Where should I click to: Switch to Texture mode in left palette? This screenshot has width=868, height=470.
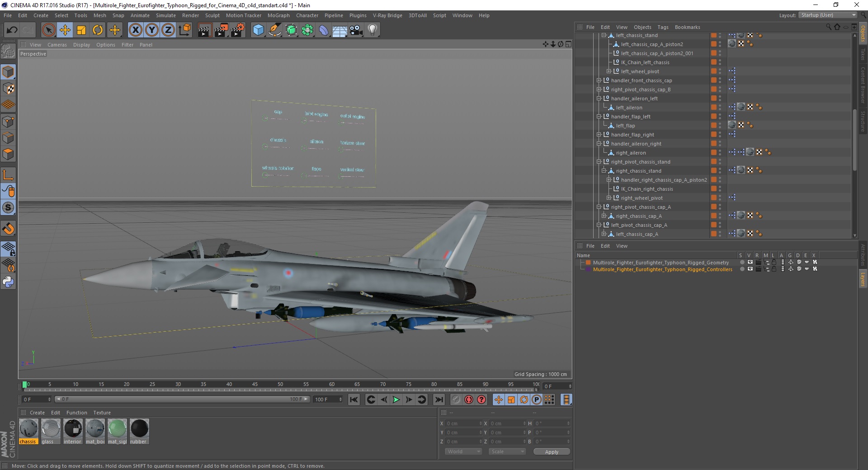pyautogui.click(x=8, y=89)
